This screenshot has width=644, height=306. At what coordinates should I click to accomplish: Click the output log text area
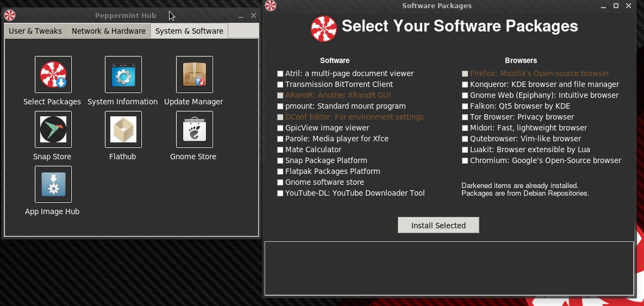coord(449,268)
